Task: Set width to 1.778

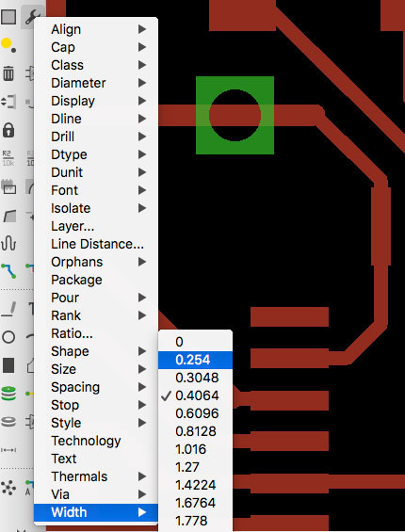Action: [x=196, y=521]
